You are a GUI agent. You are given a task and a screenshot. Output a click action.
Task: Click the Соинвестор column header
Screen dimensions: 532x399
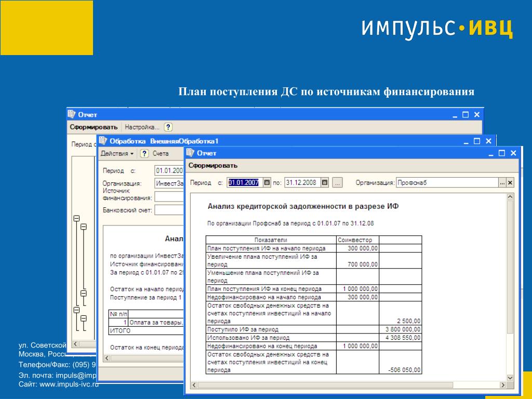(357, 240)
